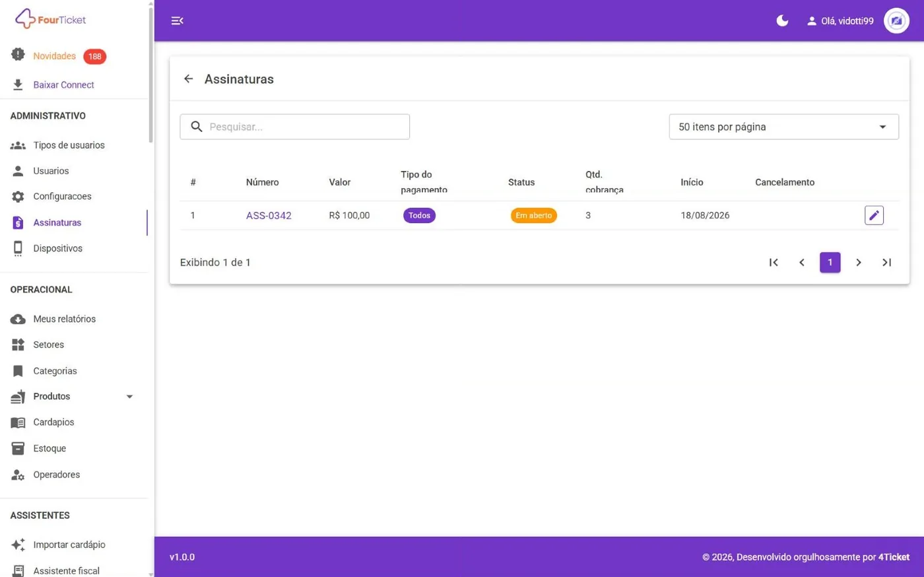924x577 pixels.
Task: Click the Em aberto status badge
Action: (533, 215)
